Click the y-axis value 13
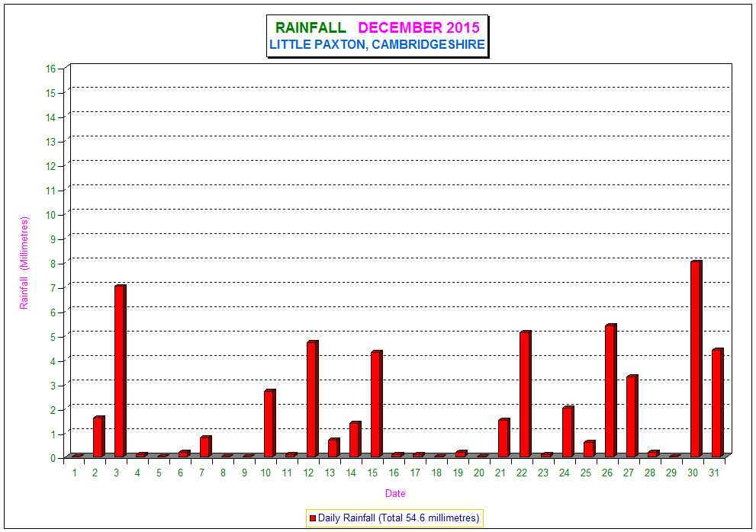The image size is (756, 532). tap(50, 142)
